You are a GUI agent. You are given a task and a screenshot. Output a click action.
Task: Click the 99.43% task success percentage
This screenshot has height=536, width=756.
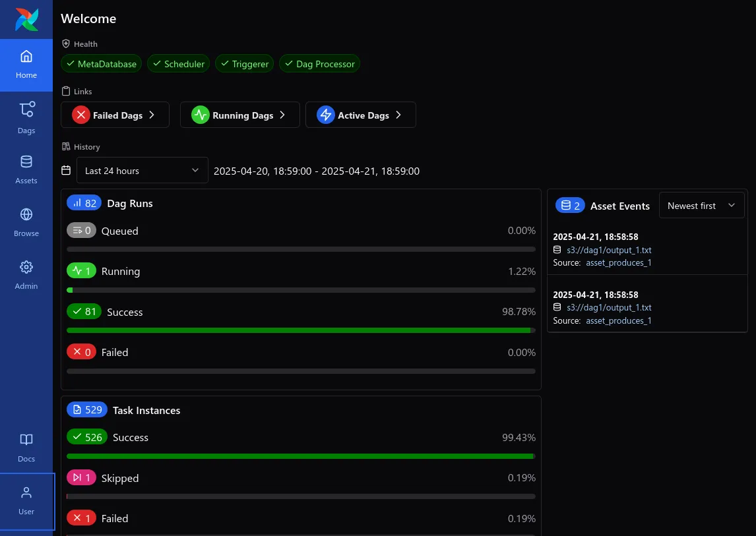click(519, 438)
